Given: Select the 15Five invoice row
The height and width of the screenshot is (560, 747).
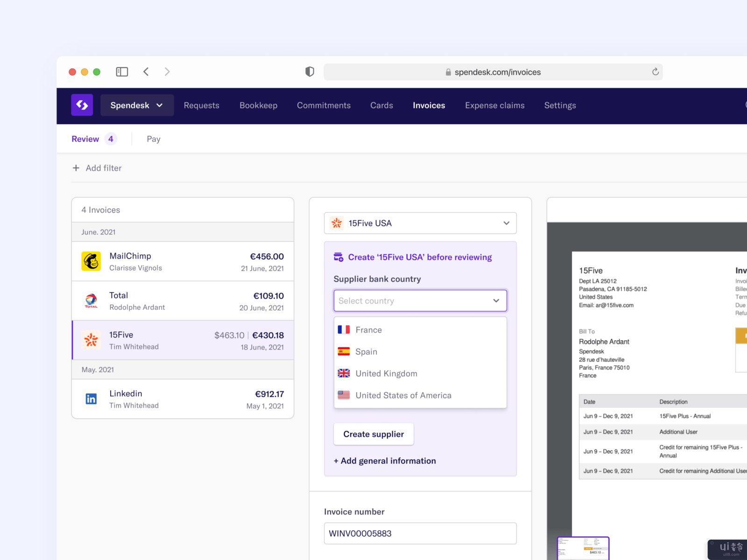Looking at the screenshot, I should pos(183,340).
